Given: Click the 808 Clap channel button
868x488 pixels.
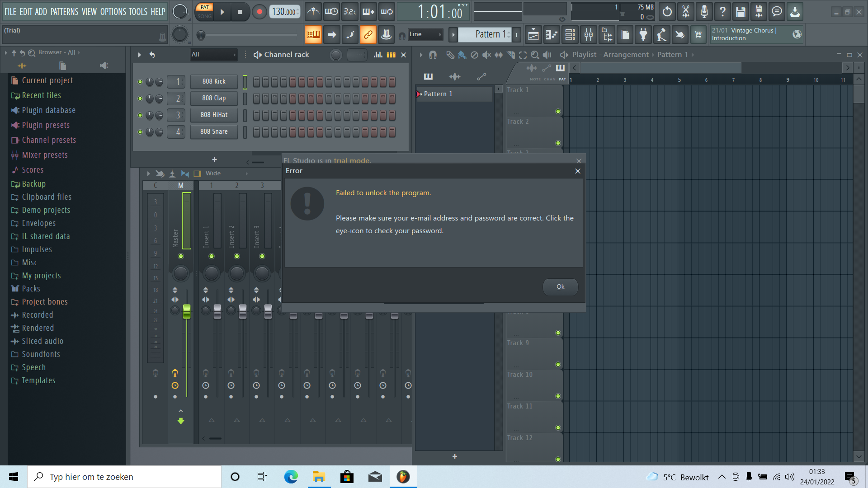Looking at the screenshot, I should coord(214,98).
